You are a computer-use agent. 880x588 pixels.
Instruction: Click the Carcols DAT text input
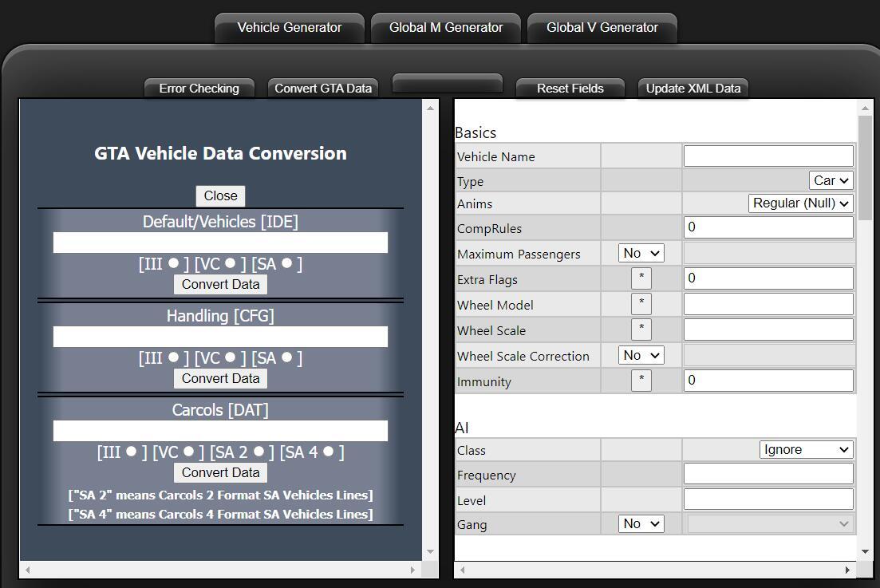[220, 431]
